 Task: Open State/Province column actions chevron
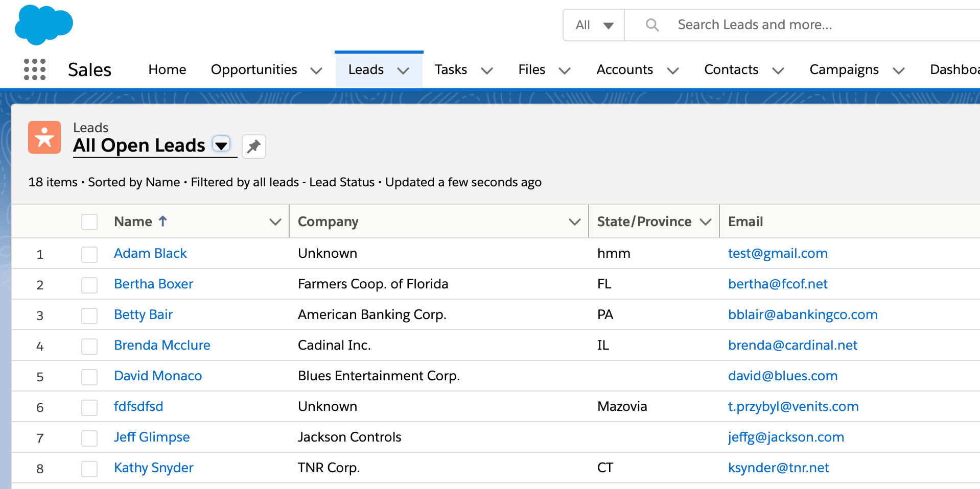coord(706,222)
